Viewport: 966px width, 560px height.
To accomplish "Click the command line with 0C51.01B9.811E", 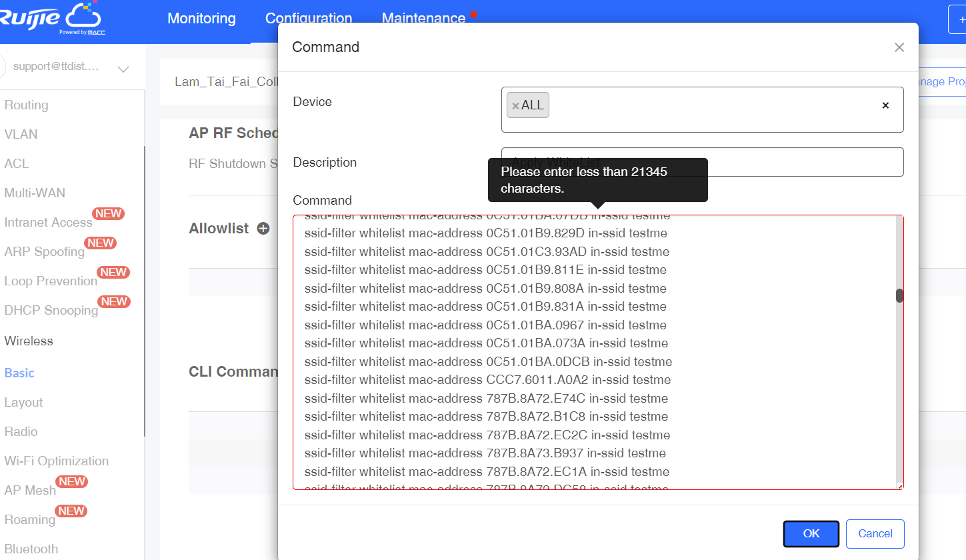I will click(485, 270).
